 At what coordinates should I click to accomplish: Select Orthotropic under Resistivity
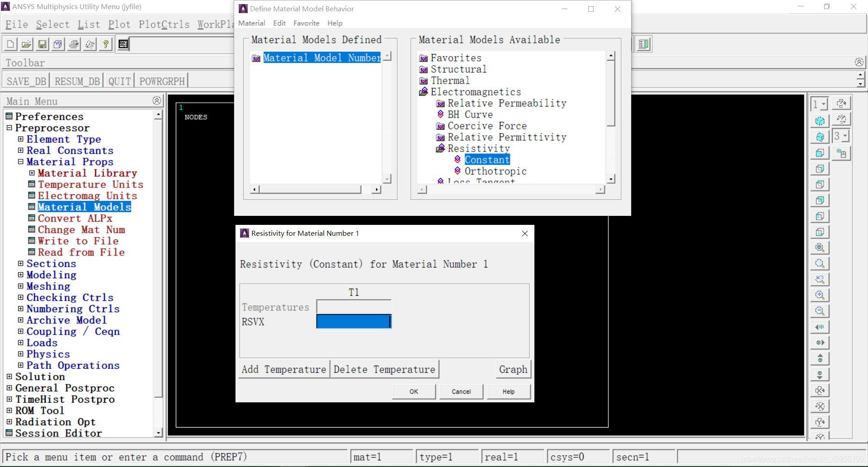(x=495, y=171)
